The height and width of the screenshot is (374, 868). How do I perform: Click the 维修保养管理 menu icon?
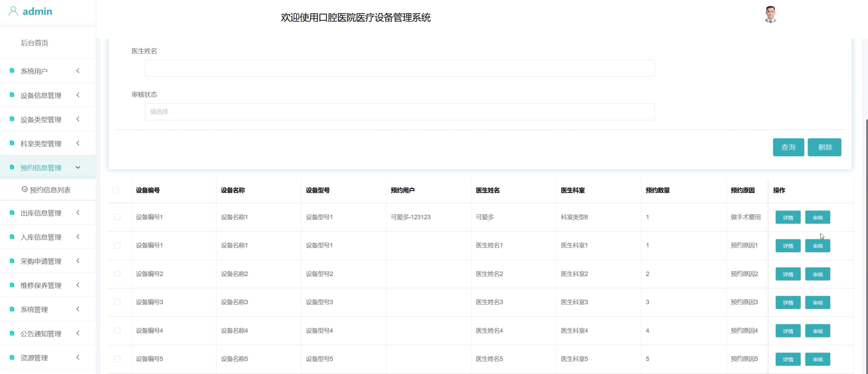coord(12,285)
